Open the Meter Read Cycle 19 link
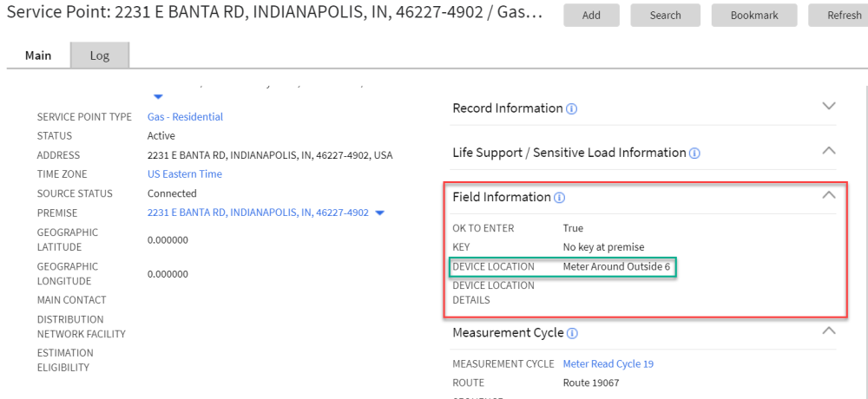This screenshot has width=868, height=399. [x=608, y=363]
